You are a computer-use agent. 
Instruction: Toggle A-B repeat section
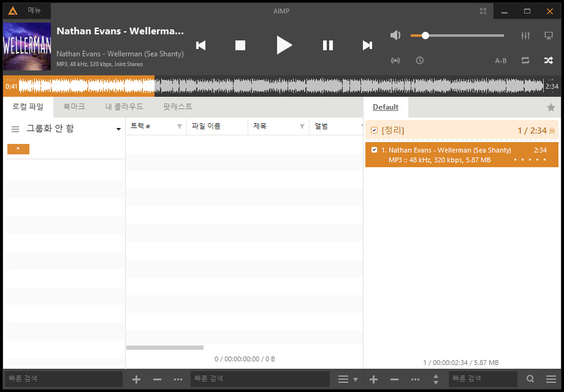click(501, 61)
